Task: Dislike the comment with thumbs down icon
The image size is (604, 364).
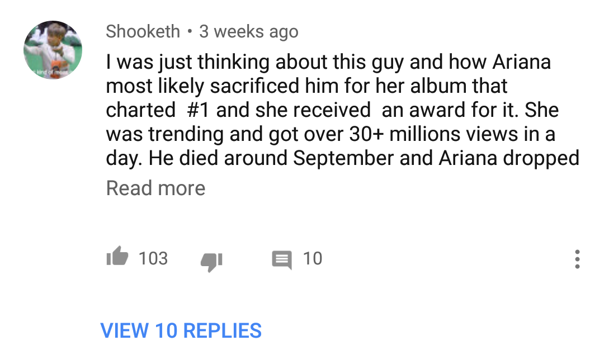Action: (211, 262)
